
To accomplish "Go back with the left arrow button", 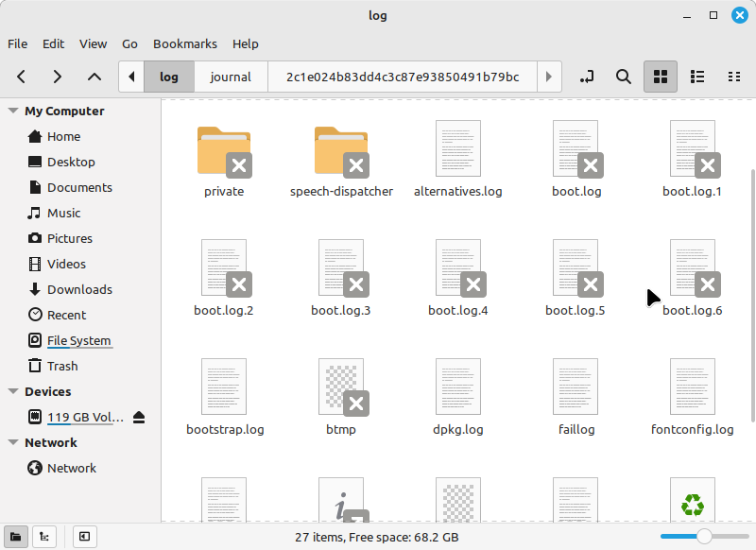I will (x=21, y=77).
